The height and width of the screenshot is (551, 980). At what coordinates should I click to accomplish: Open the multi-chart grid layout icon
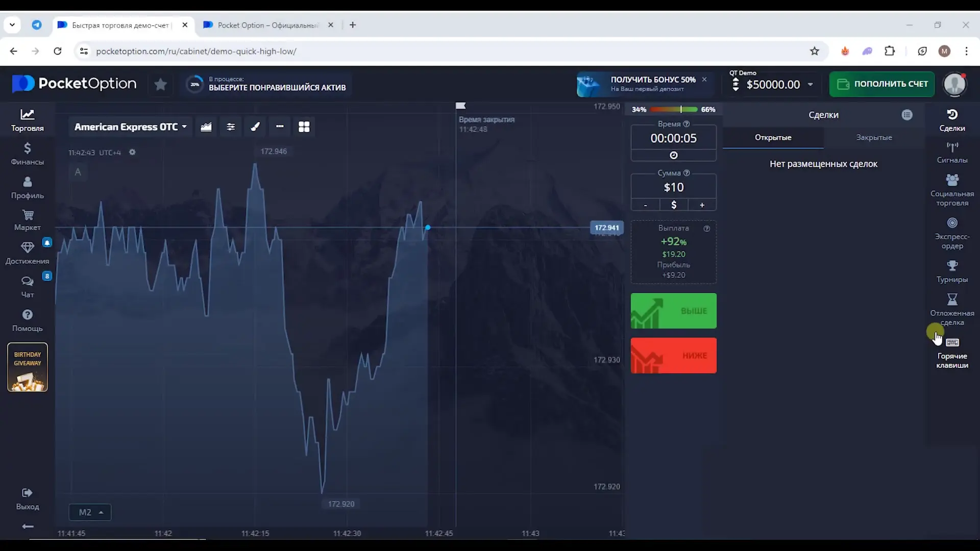click(x=304, y=127)
